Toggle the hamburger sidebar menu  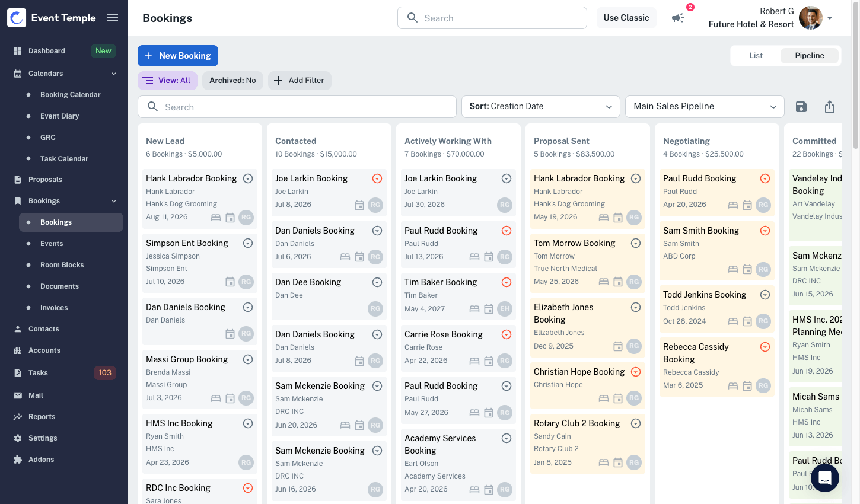click(x=113, y=18)
